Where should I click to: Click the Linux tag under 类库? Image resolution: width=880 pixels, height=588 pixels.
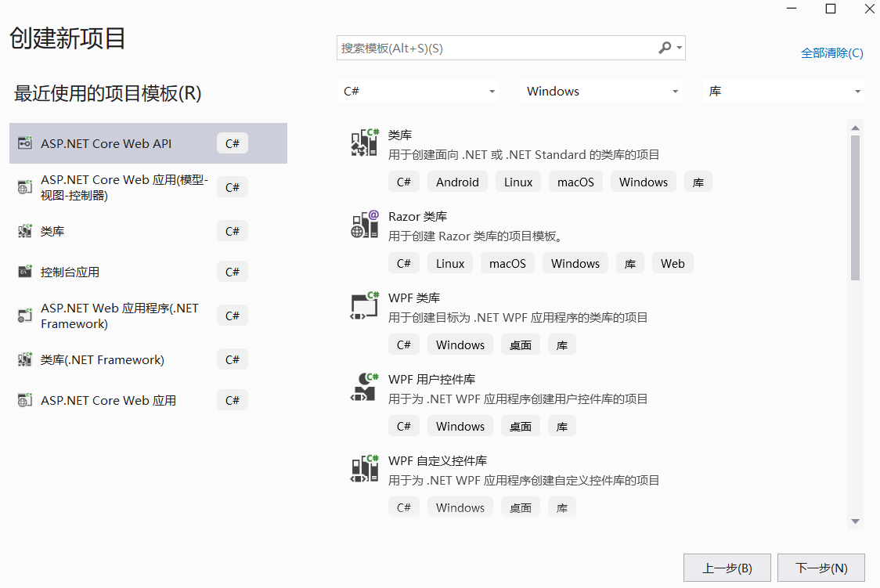pyautogui.click(x=518, y=182)
